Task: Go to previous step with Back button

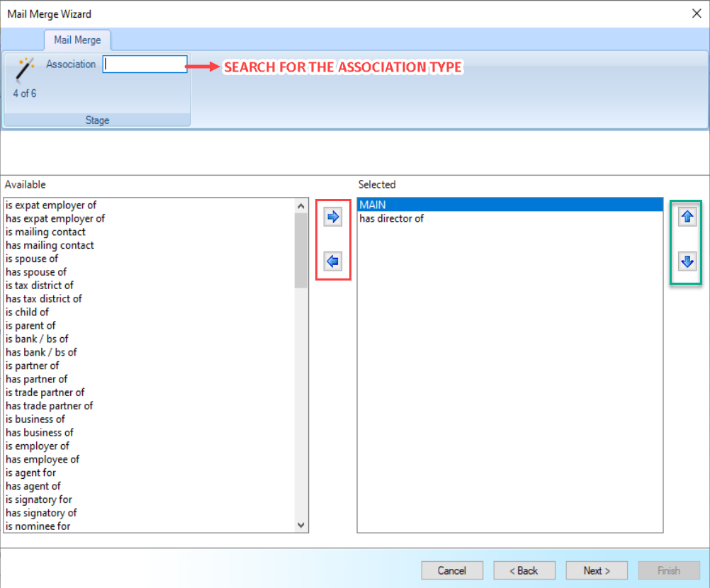Action: pyautogui.click(x=524, y=570)
